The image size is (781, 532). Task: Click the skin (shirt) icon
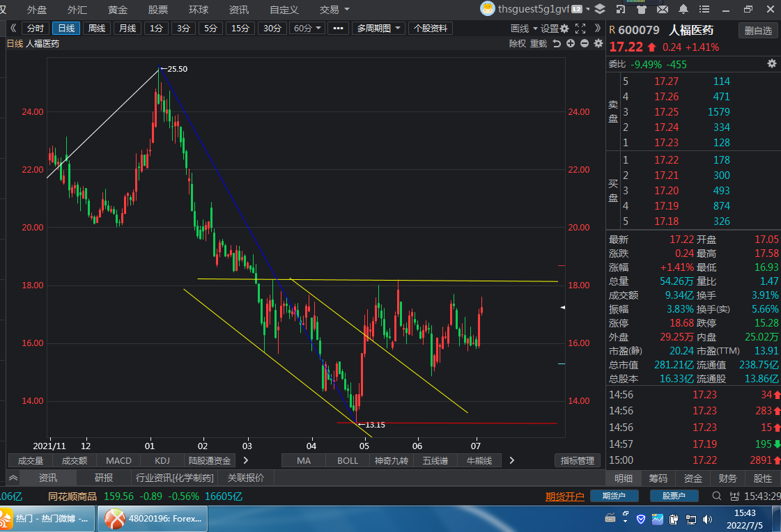641,9
